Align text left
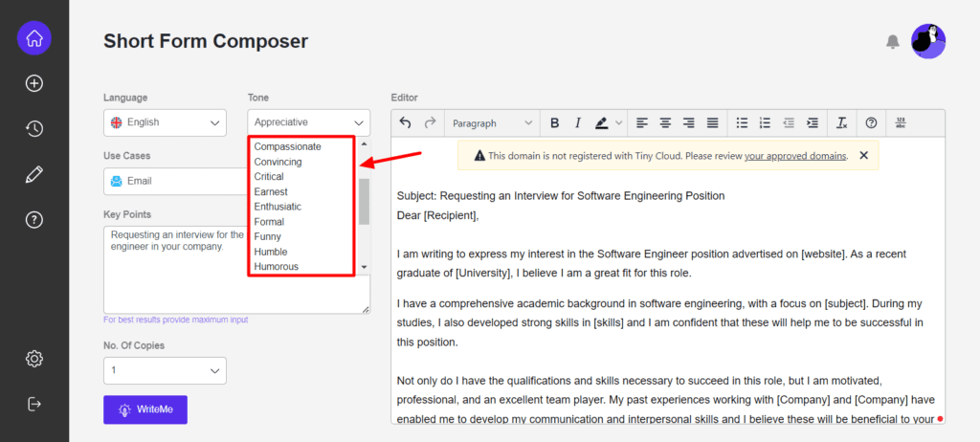This screenshot has width=980, height=442. [642, 123]
